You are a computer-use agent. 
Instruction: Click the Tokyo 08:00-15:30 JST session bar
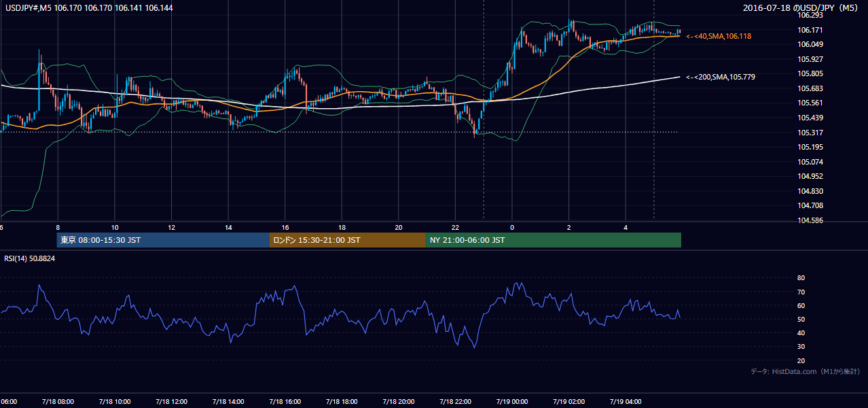click(x=163, y=240)
